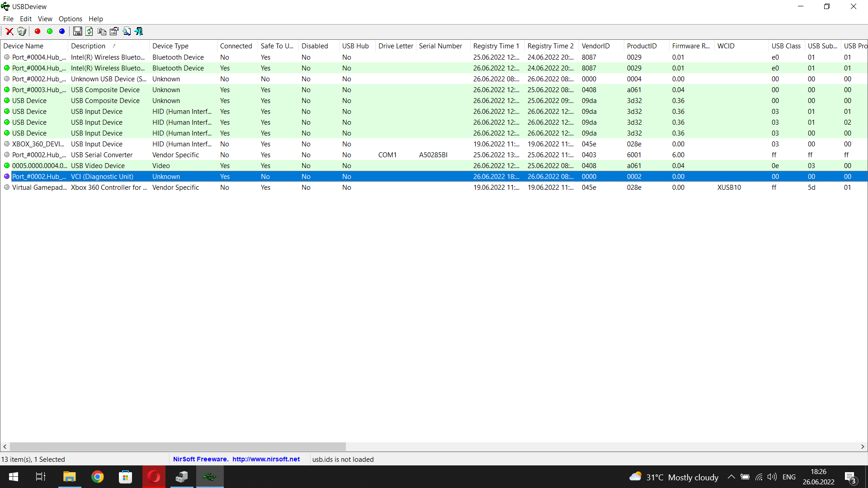
Task: Click the red X disconnect device icon
Action: 9,31
